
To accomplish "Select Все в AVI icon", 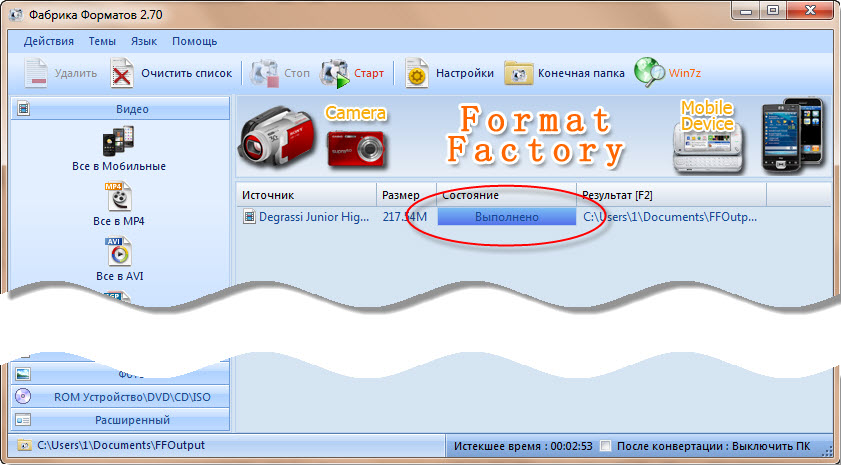I will (119, 252).
